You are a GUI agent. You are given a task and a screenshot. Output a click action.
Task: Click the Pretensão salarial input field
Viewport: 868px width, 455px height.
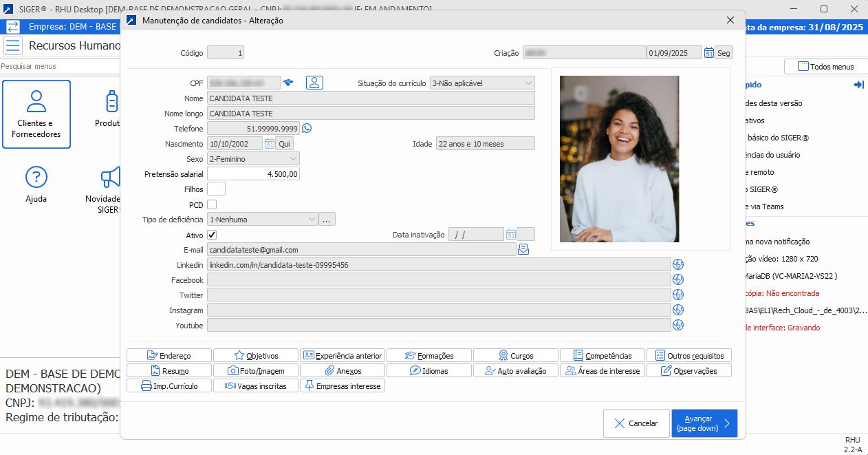[x=253, y=174]
